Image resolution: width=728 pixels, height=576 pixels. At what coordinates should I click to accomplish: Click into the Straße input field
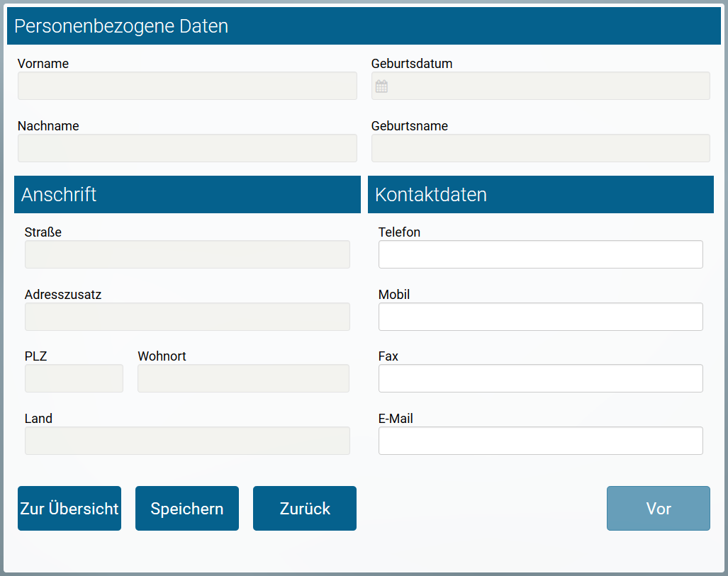186,254
